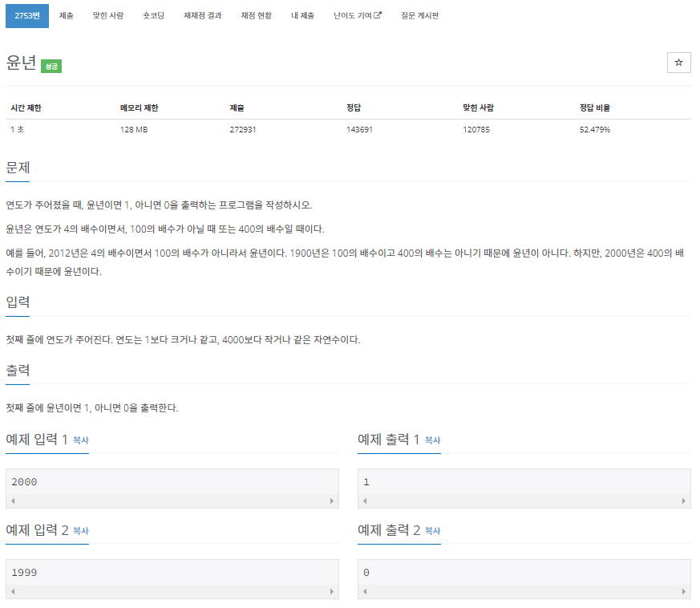This screenshot has width=700, height=608.
Task: Click the star favorite button
Action: pos(678,63)
